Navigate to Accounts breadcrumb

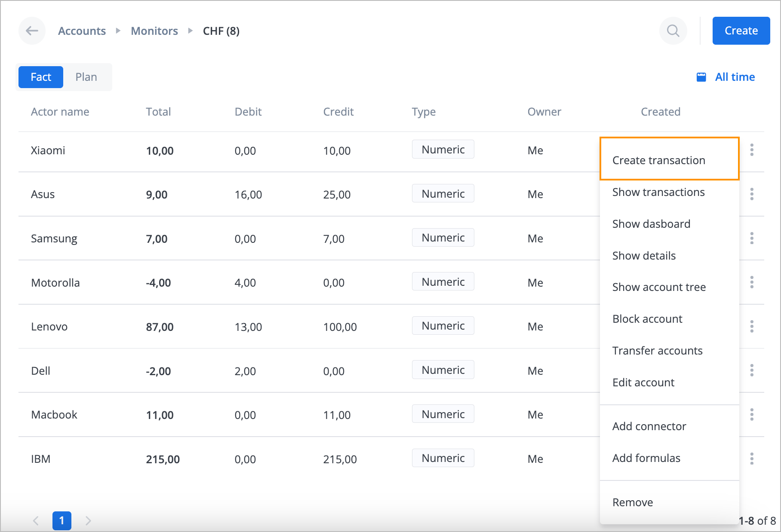click(82, 31)
